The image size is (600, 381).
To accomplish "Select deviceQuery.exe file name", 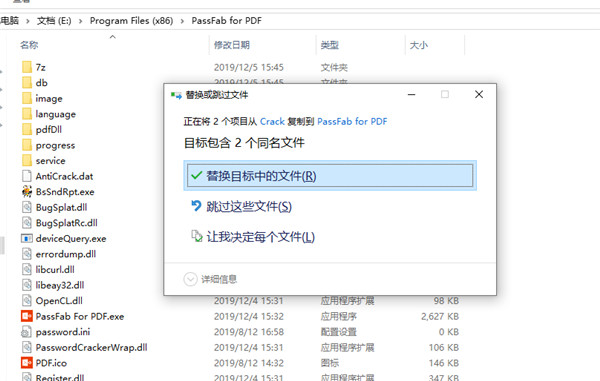I will [71, 239].
